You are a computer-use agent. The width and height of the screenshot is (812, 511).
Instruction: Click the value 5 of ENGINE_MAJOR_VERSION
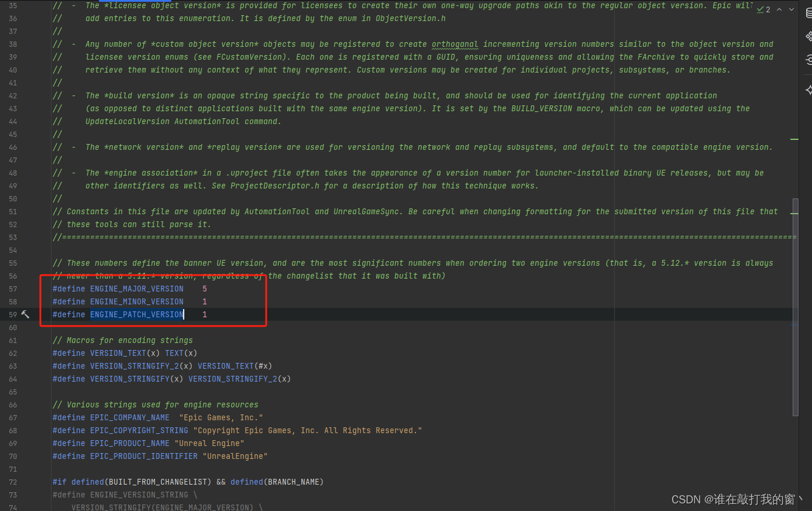(x=204, y=289)
